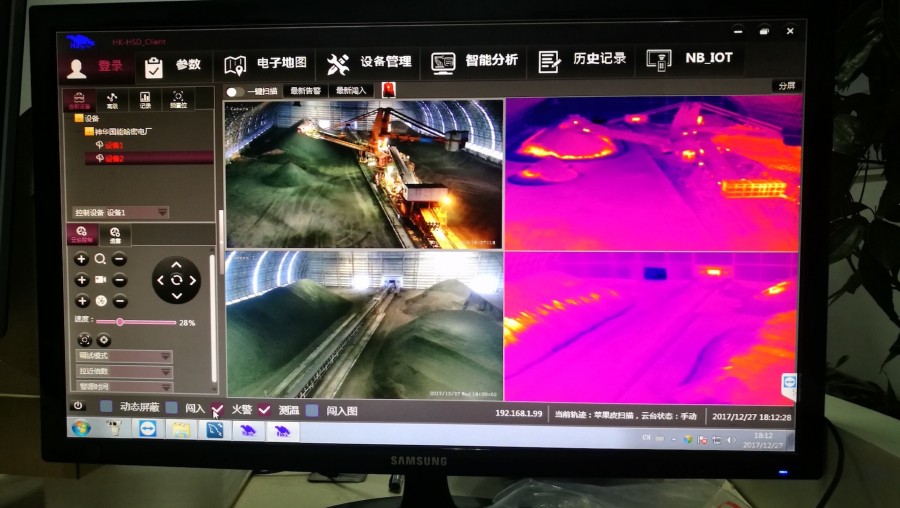Open the 控制设备 设备1 dropdown

[x=121, y=212]
